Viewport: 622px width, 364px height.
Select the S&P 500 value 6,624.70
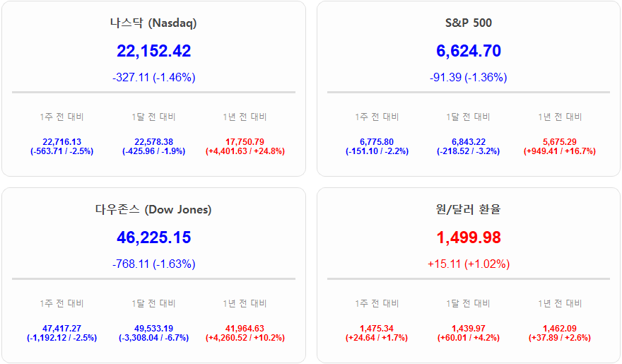pyautogui.click(x=468, y=51)
